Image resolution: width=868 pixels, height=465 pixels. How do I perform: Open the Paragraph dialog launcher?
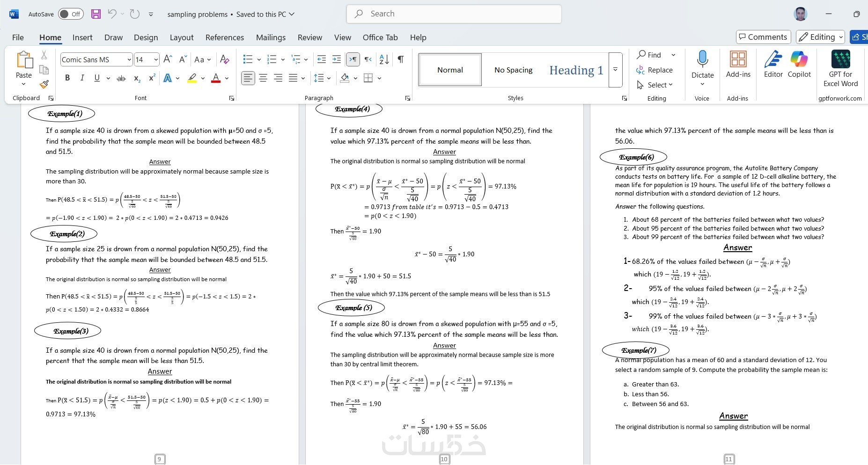click(408, 98)
